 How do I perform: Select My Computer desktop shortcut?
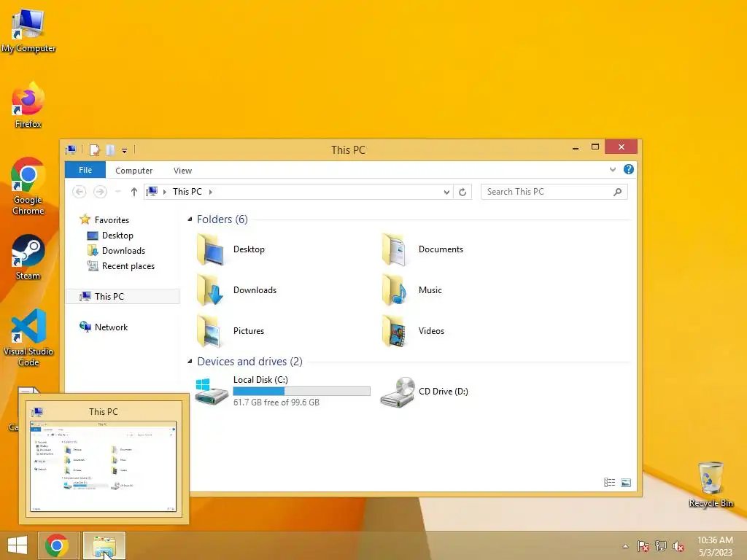[x=28, y=31]
